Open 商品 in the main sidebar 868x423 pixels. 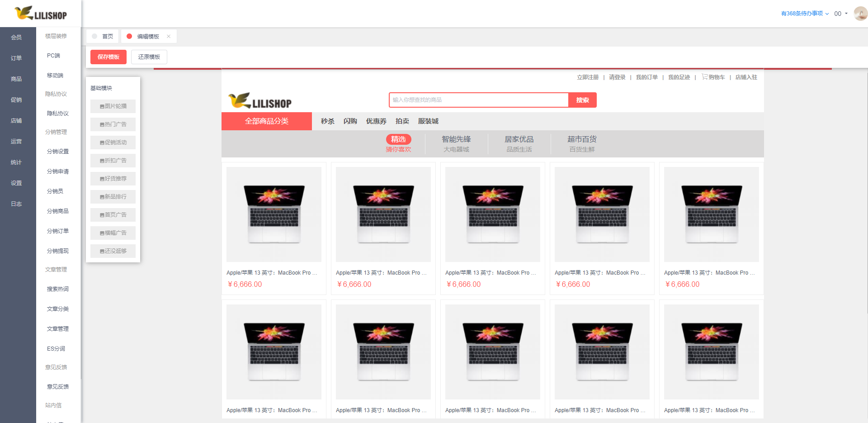(16, 79)
